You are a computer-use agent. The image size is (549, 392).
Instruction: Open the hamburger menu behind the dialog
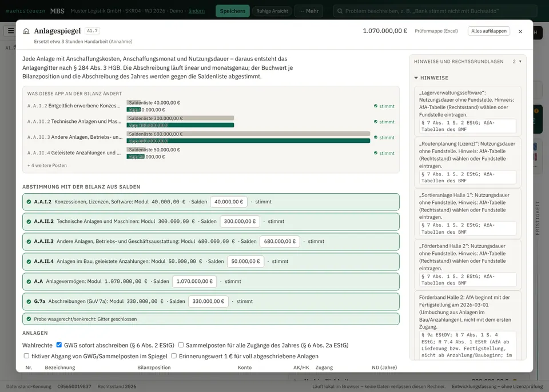11,31
